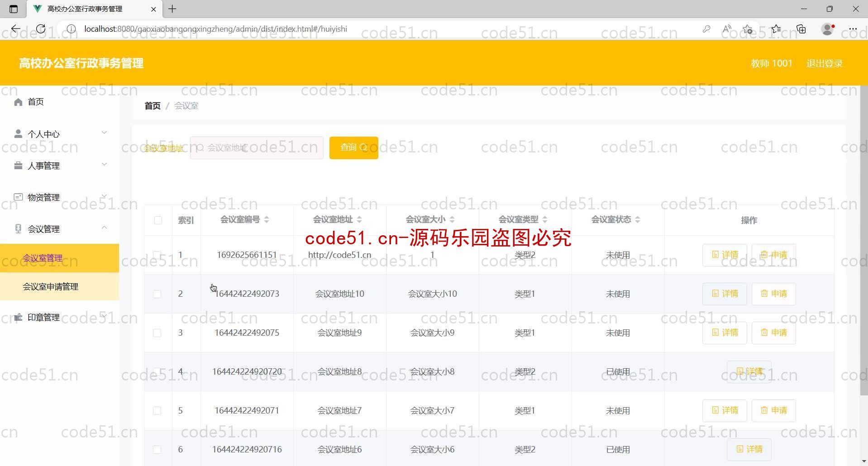Sort by 会议室状态 column arrows

[638, 219]
